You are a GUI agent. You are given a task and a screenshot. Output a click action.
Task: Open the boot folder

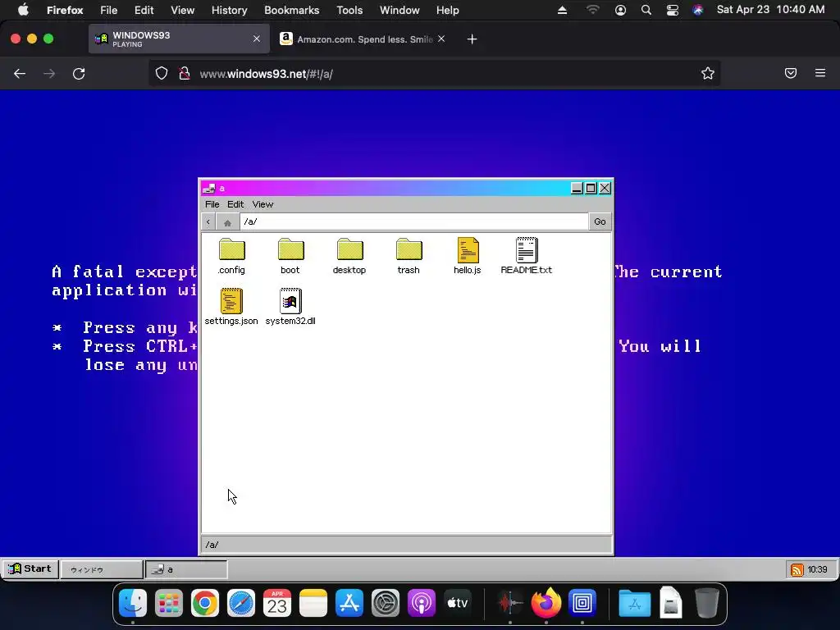tap(290, 257)
